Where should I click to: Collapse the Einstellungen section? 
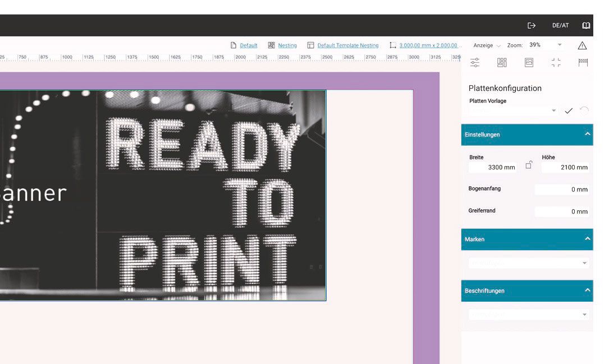point(587,135)
